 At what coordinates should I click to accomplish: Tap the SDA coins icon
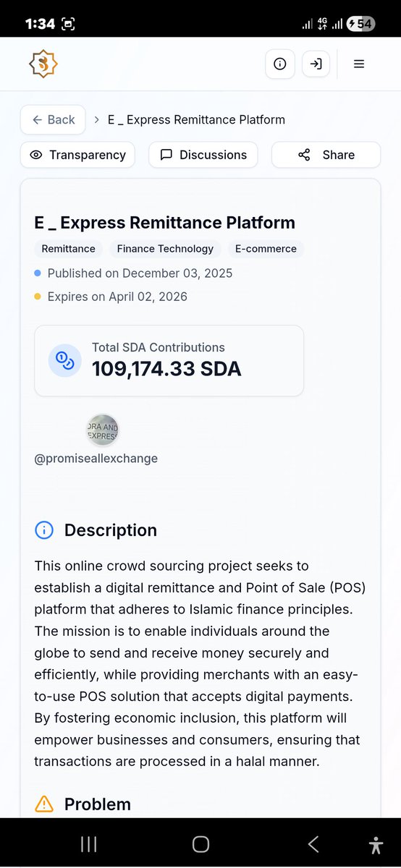click(x=65, y=360)
